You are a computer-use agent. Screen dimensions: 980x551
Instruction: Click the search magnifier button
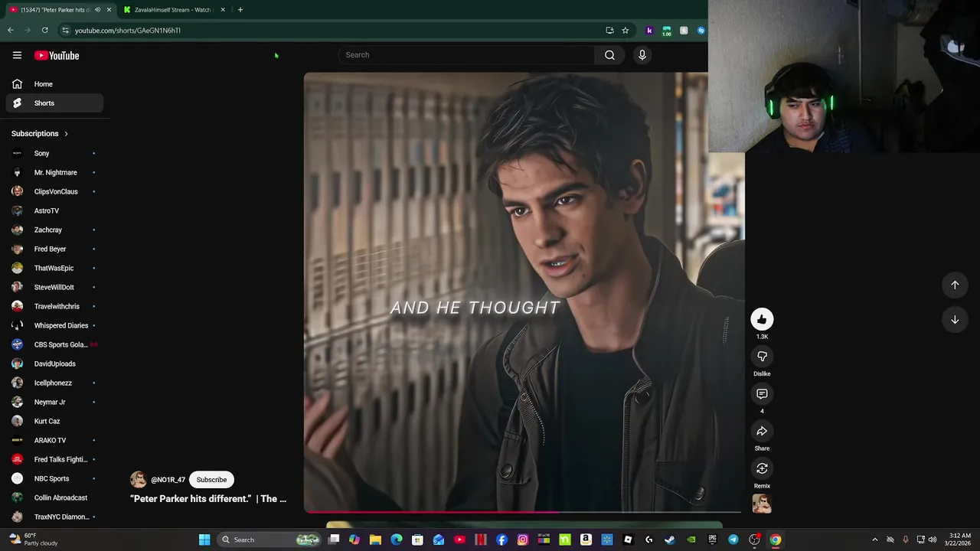coord(609,55)
